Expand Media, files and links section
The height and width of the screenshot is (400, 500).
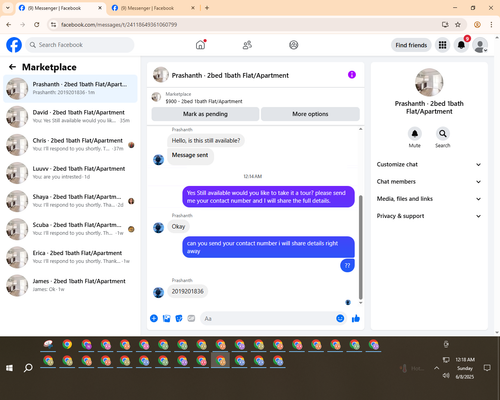coord(429,199)
